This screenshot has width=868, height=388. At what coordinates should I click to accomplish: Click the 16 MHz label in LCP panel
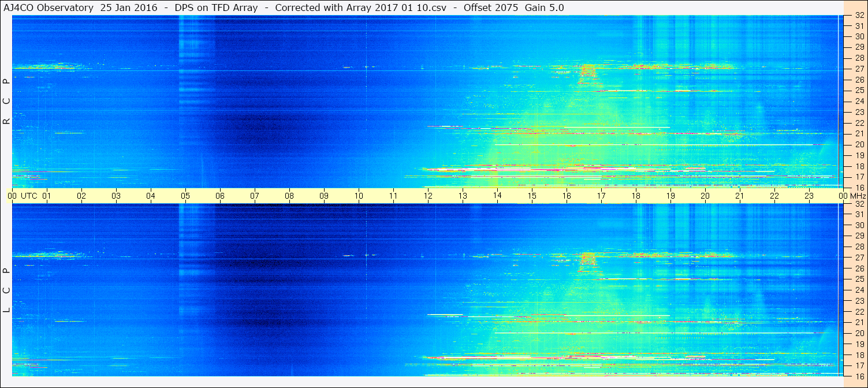click(x=859, y=376)
